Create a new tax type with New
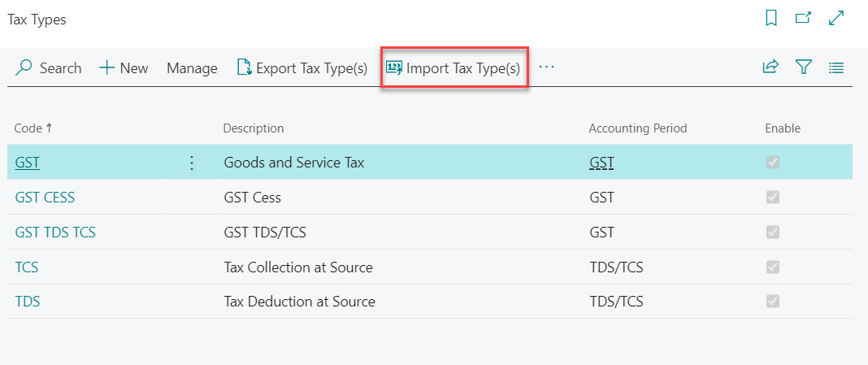Viewport: 868px width, 365px height. tap(124, 68)
